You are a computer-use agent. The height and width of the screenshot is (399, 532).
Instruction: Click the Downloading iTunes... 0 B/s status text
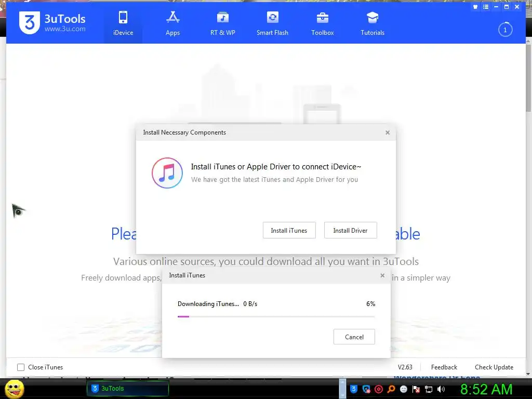click(218, 303)
